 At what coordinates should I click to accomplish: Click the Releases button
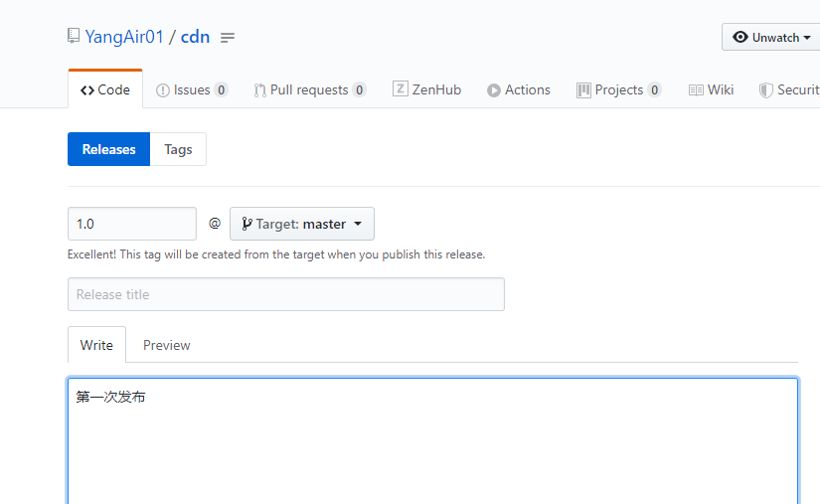click(x=108, y=149)
